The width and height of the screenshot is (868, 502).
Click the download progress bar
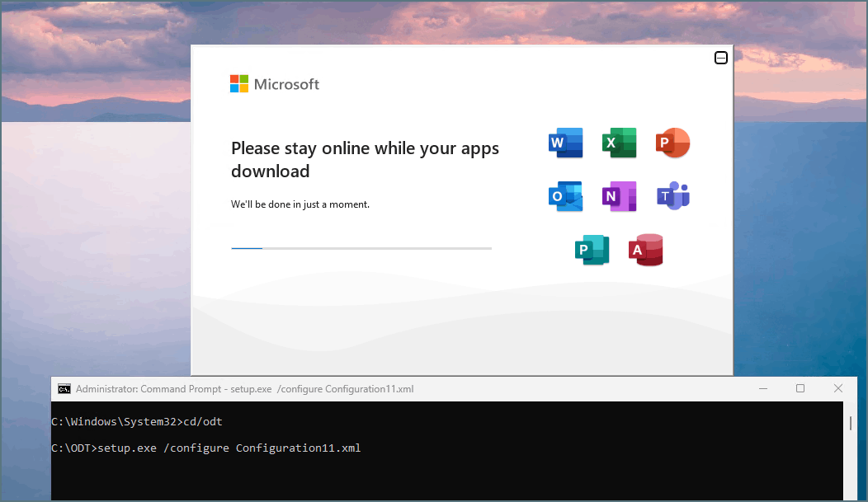click(x=361, y=248)
